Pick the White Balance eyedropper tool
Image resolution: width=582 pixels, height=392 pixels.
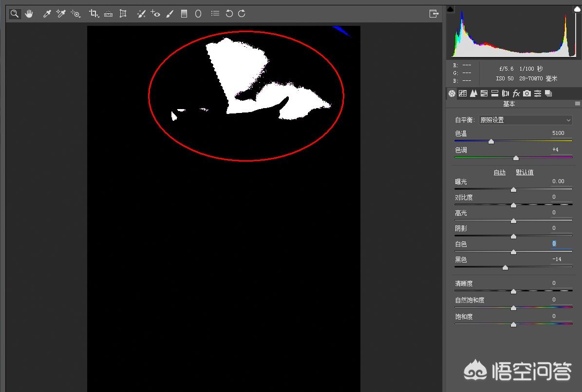(47, 14)
